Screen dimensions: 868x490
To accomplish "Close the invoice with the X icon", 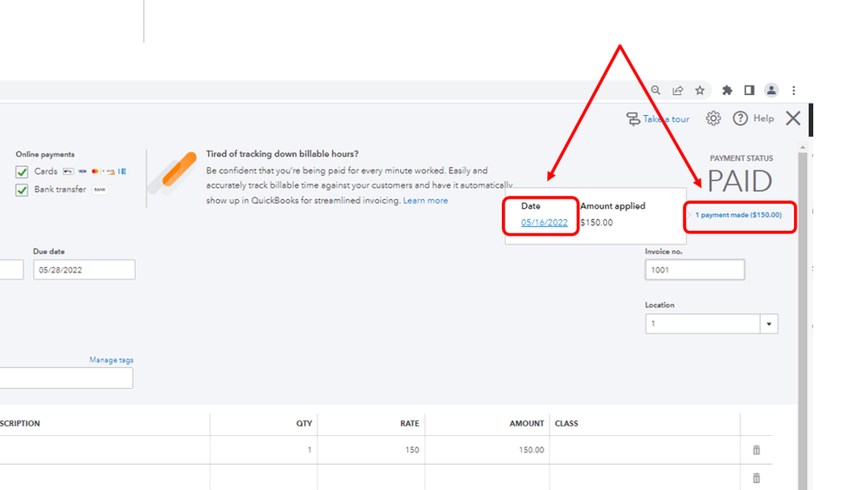I will (x=792, y=118).
